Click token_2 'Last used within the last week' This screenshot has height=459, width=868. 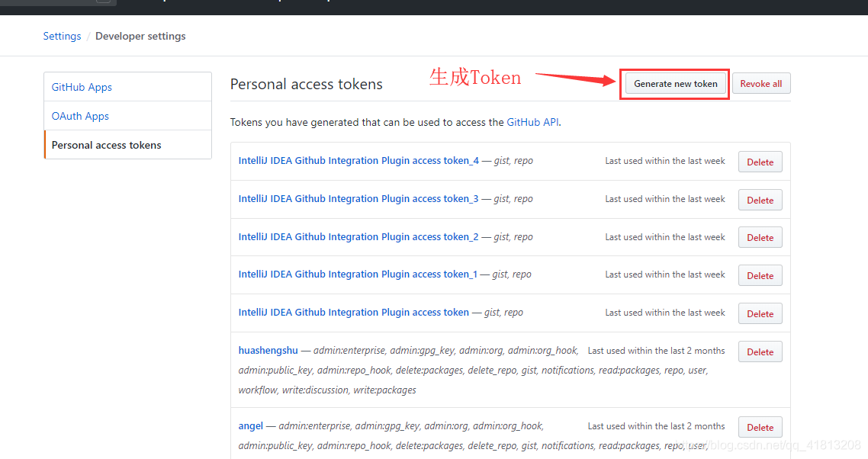[x=665, y=237]
